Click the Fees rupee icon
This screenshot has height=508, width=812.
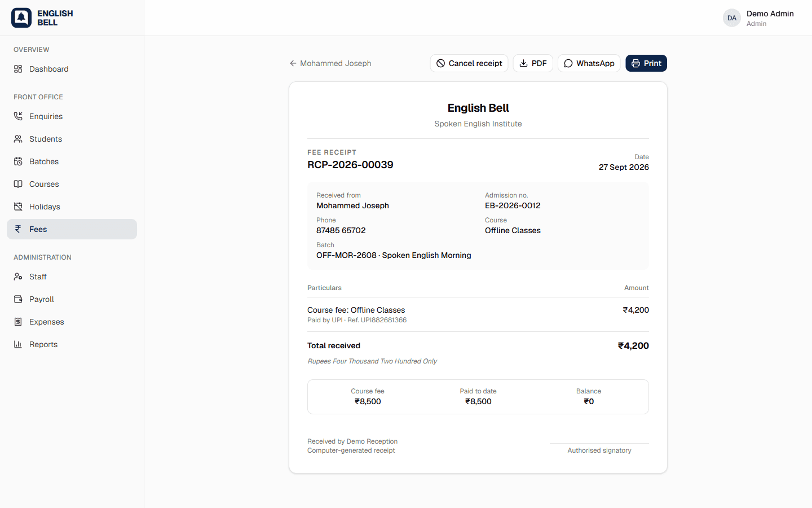tap(18, 229)
